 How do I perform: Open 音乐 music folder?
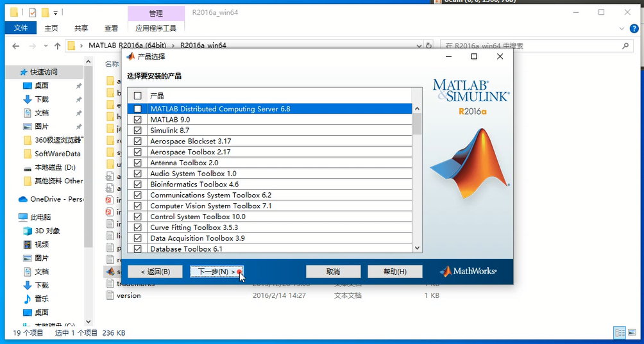tap(42, 299)
